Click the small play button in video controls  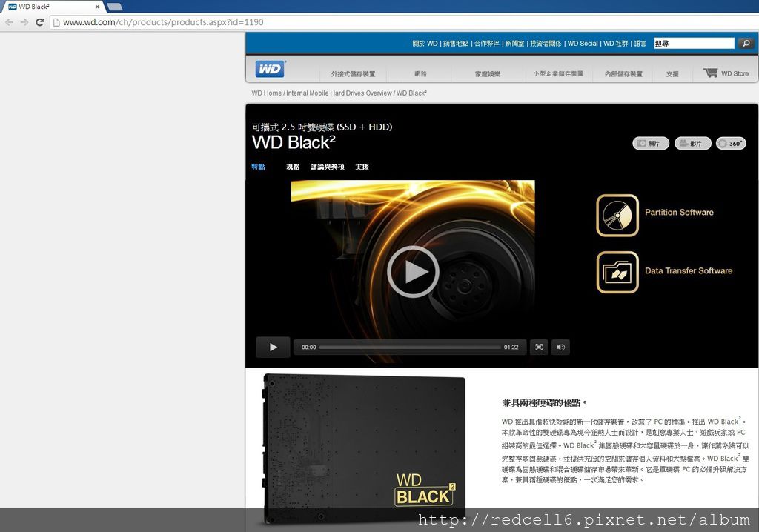273,347
